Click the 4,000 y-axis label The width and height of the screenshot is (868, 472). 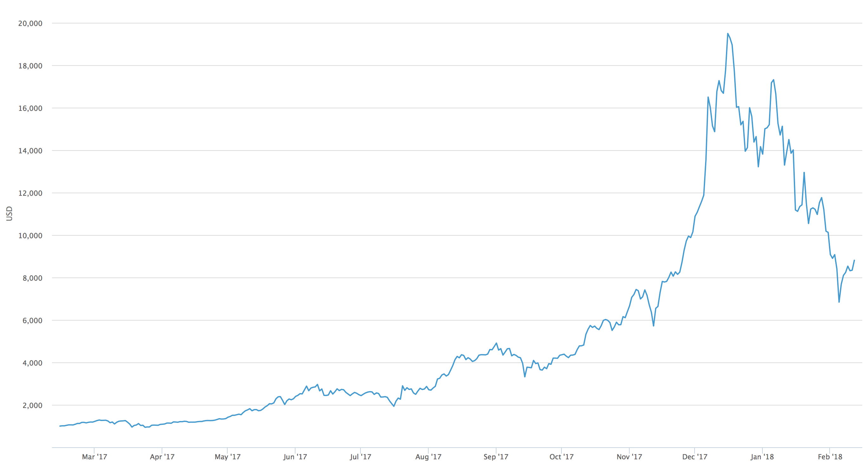click(32, 363)
